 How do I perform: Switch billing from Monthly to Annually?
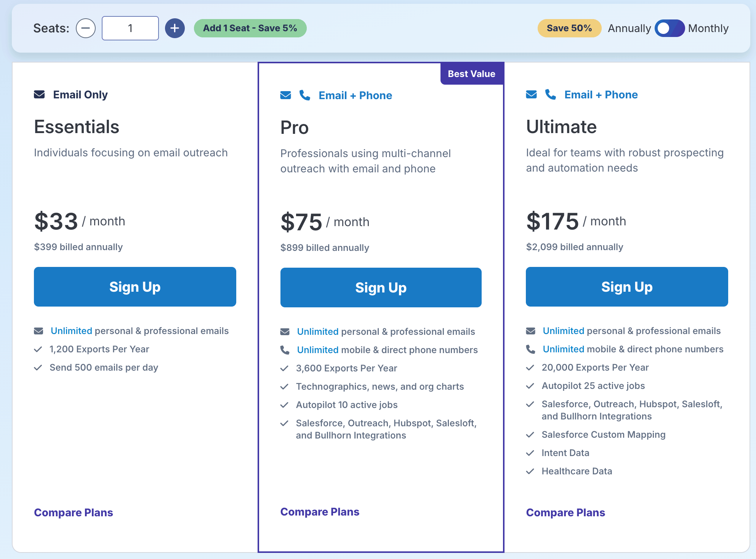click(670, 28)
